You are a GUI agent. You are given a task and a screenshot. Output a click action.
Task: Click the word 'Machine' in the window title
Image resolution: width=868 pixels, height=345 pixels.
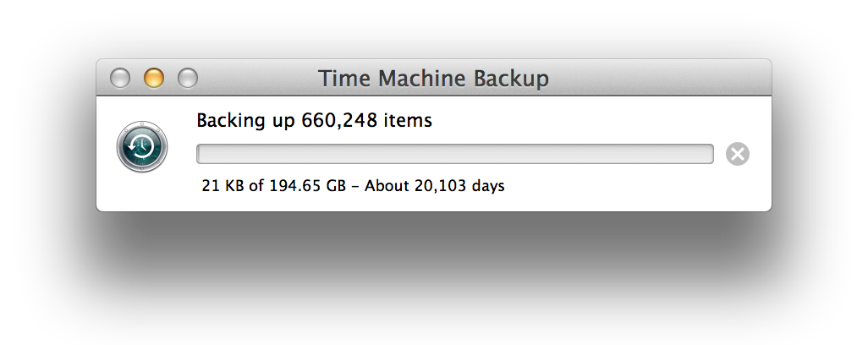[423, 78]
